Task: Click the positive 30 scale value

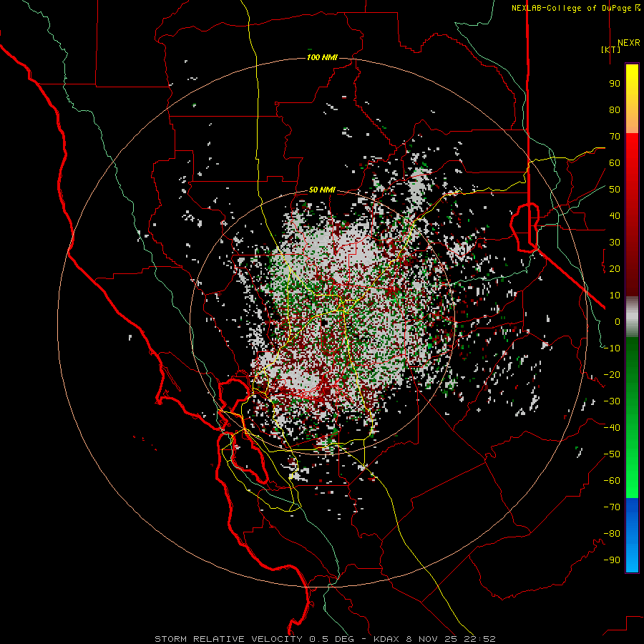Action: pyautogui.click(x=615, y=243)
